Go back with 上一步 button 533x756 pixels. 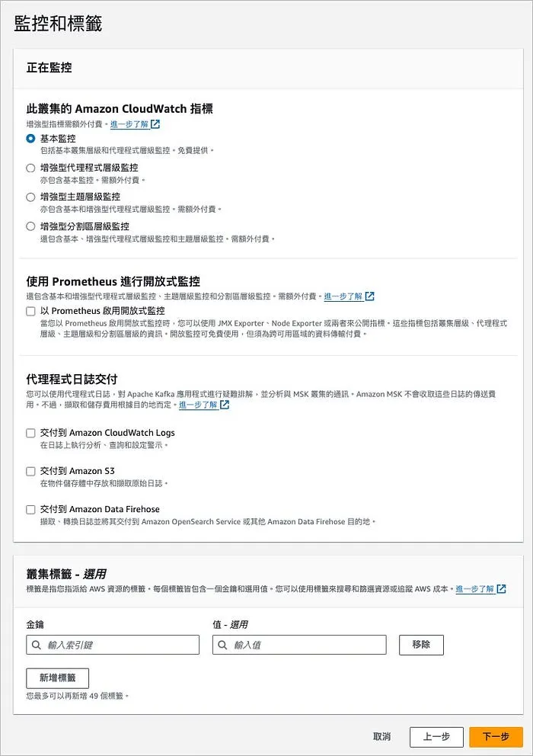pyautogui.click(x=436, y=737)
